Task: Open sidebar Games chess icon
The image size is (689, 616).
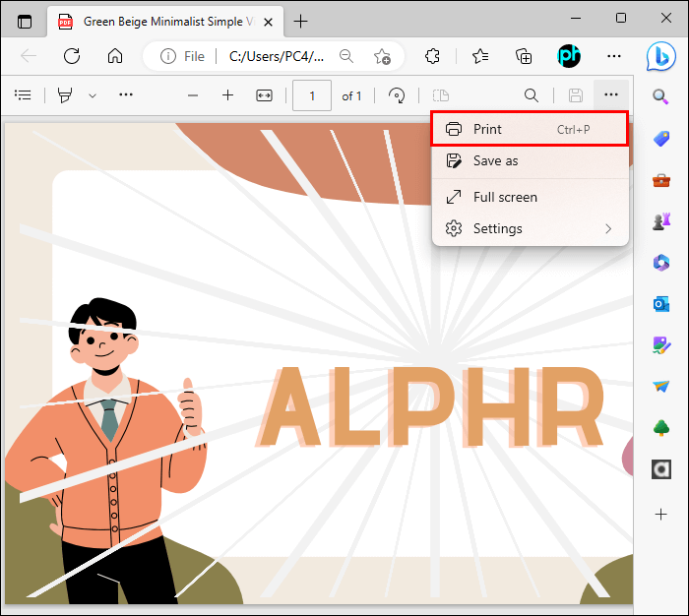Action: (660, 221)
